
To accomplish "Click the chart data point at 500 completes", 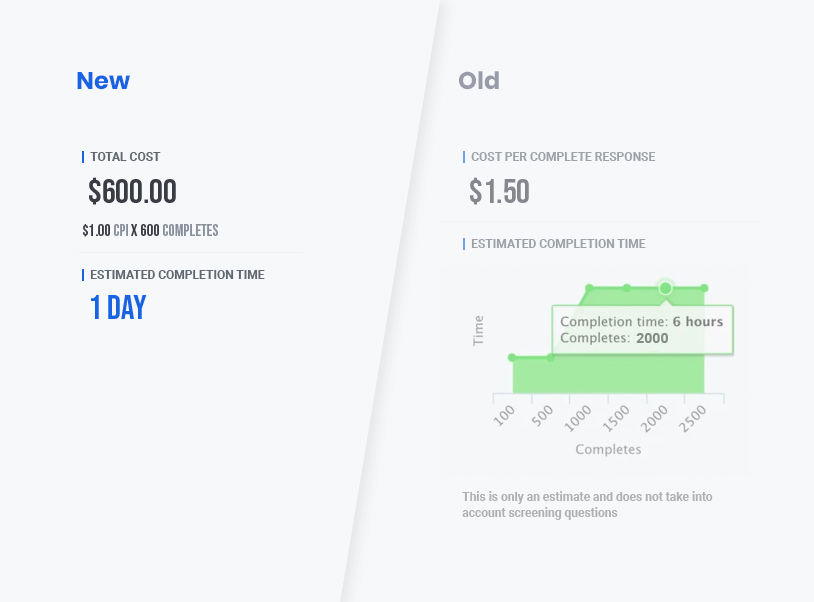I will pos(550,358).
